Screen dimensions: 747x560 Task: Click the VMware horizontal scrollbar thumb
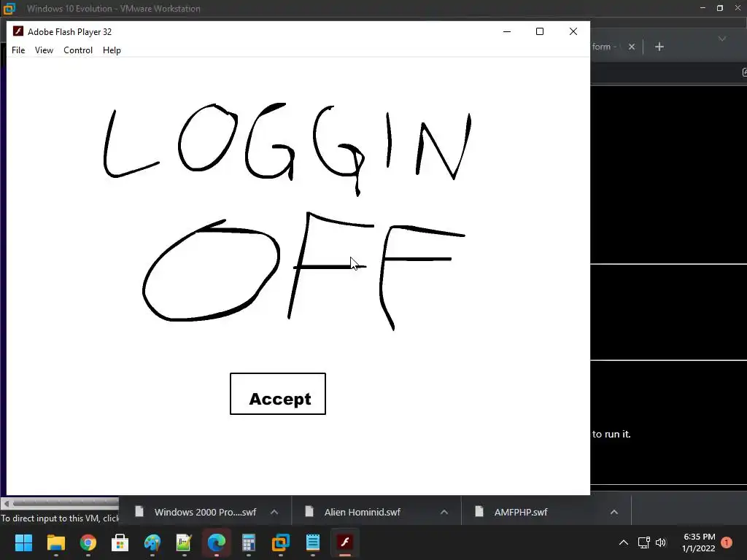pos(66,503)
